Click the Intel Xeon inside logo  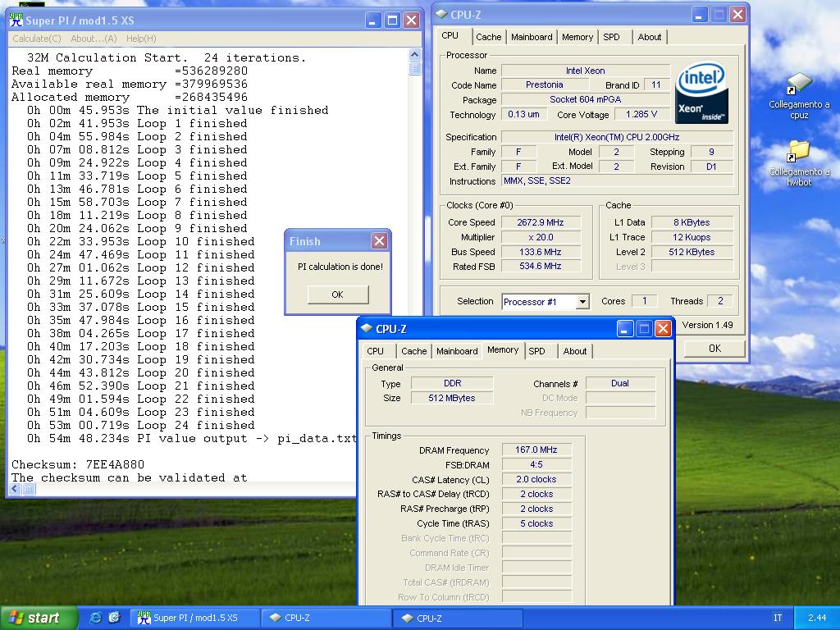(701, 93)
